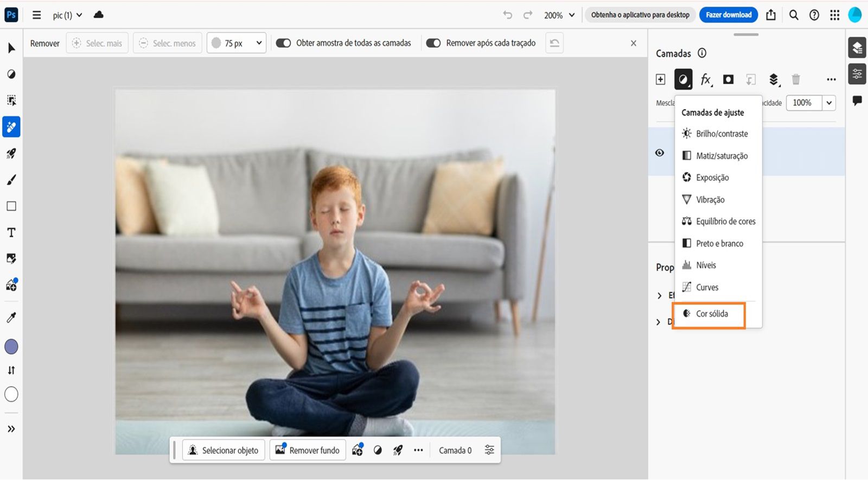Screen dimensions: 868x480
Task: Select the Brush tool
Action: [11, 180]
